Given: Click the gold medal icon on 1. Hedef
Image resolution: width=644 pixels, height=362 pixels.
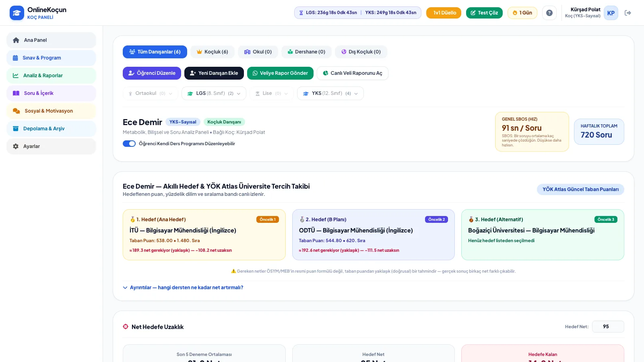Looking at the screenshot, I should pos(132,220).
